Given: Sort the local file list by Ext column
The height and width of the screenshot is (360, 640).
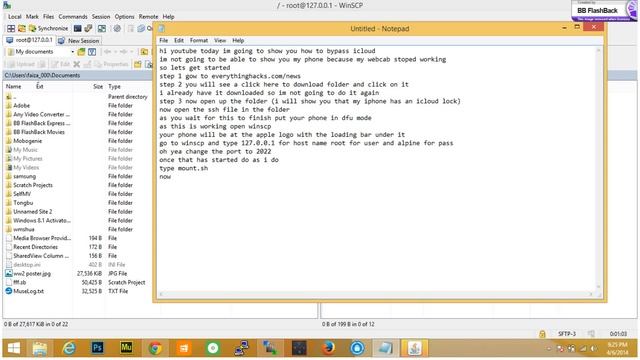Looking at the screenshot, I should tap(40, 87).
